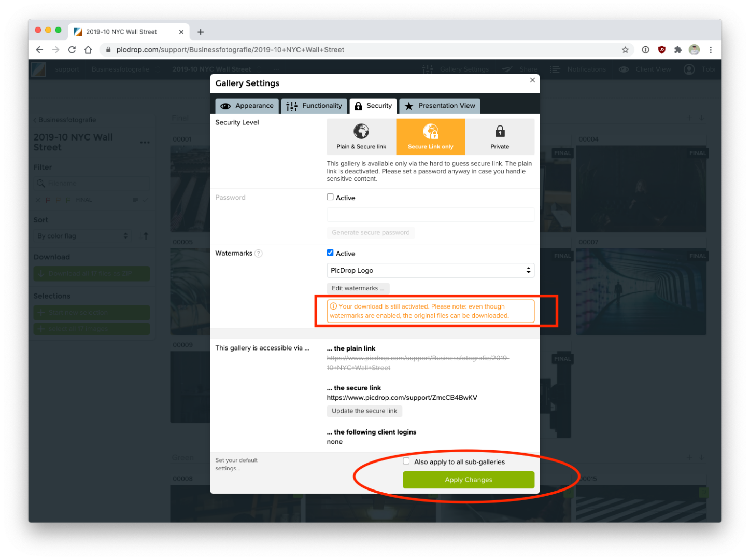The height and width of the screenshot is (560, 750).
Task: Open a new browser tab
Action: click(x=201, y=32)
